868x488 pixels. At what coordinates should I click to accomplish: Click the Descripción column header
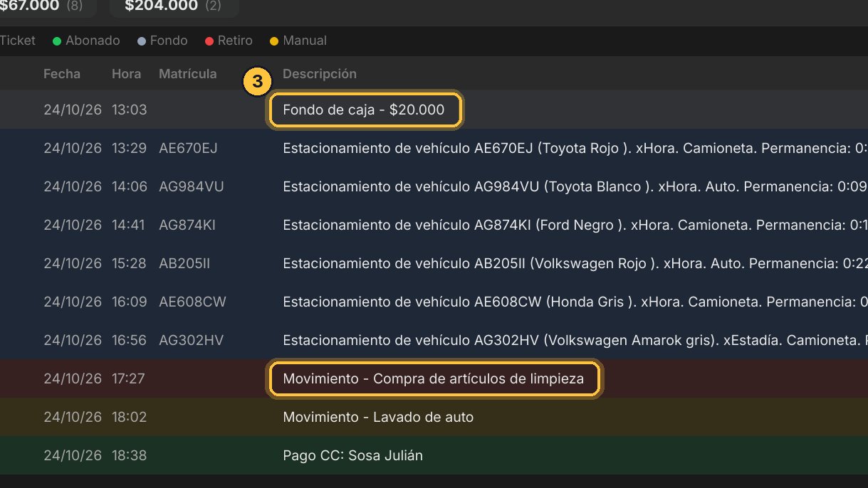pyautogui.click(x=320, y=74)
